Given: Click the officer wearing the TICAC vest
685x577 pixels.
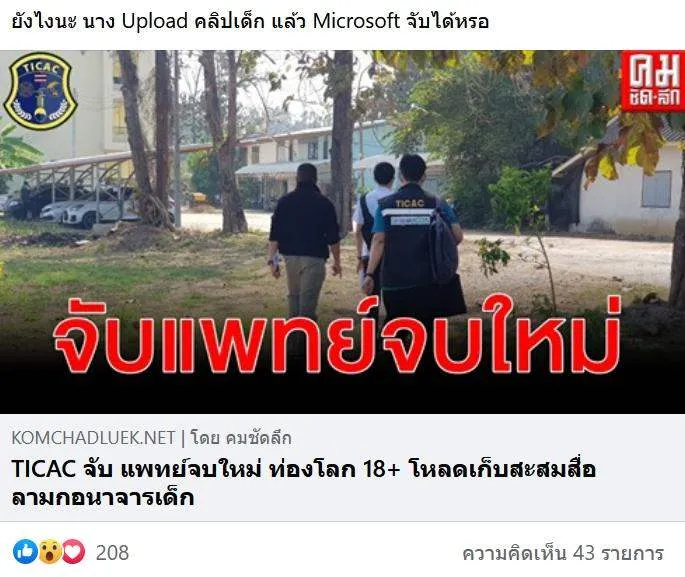Looking at the screenshot, I should click(415, 238).
